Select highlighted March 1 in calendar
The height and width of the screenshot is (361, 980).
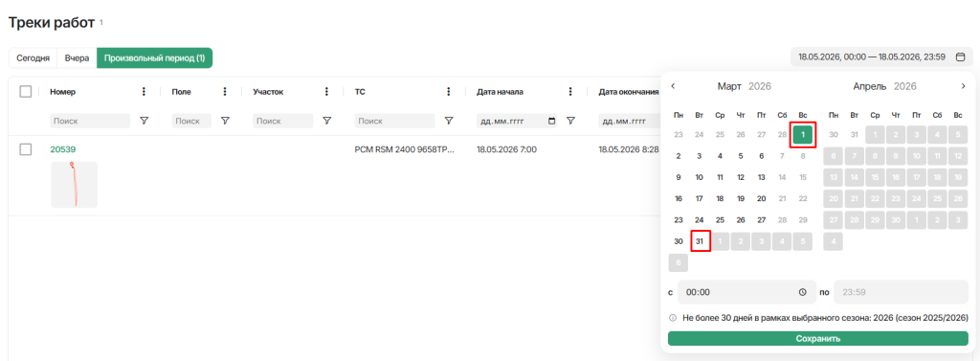803,135
